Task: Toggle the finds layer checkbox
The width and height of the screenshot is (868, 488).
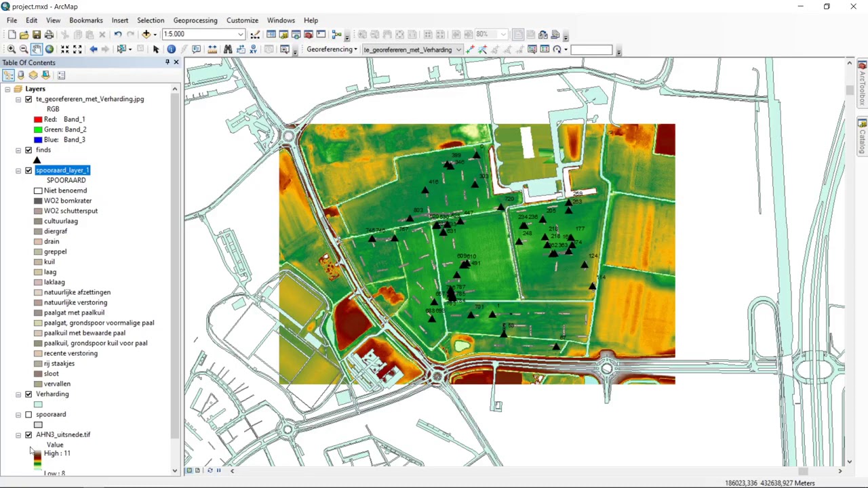Action: coord(28,150)
